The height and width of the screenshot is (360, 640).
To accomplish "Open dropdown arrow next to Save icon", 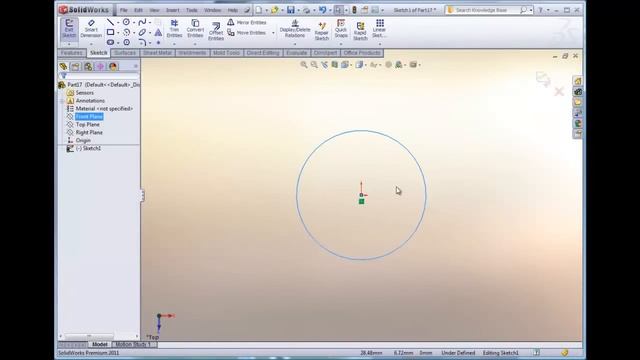I will 298,10.
